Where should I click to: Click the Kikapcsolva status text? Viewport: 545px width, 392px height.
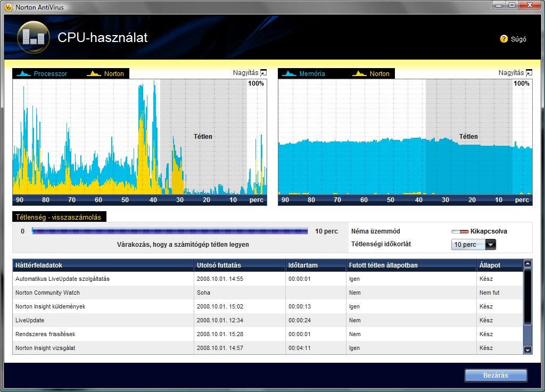(489, 231)
